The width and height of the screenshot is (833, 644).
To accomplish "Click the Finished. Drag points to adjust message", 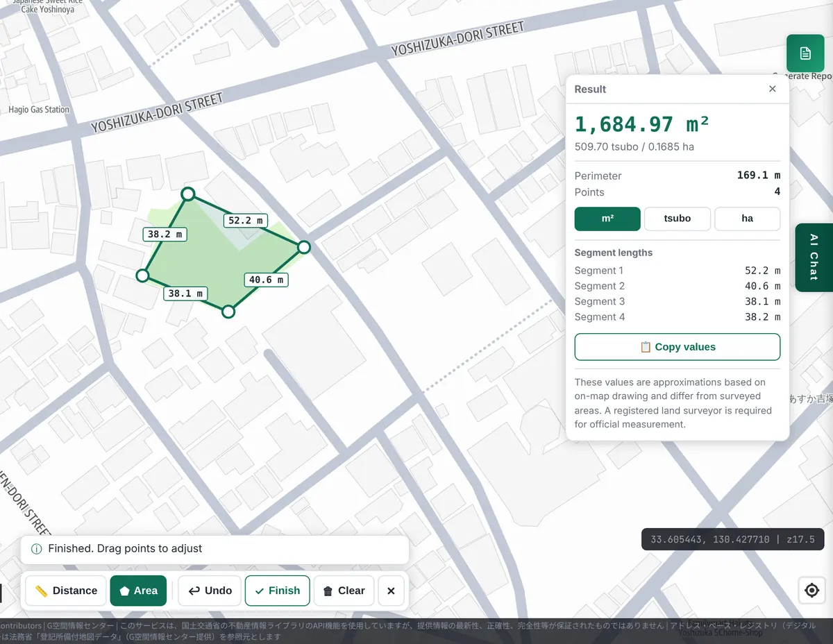I will pyautogui.click(x=125, y=549).
